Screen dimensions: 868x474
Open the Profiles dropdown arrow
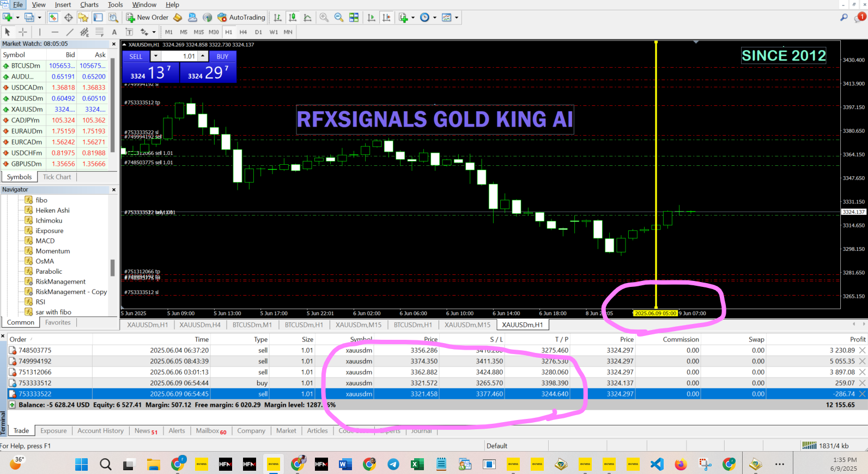(39, 17)
